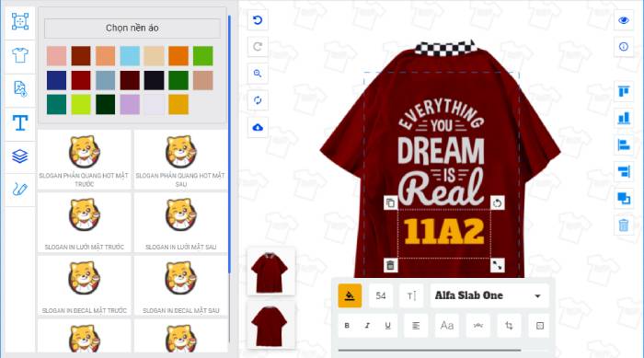Pick the lavender purple color swatch

[x=130, y=104]
